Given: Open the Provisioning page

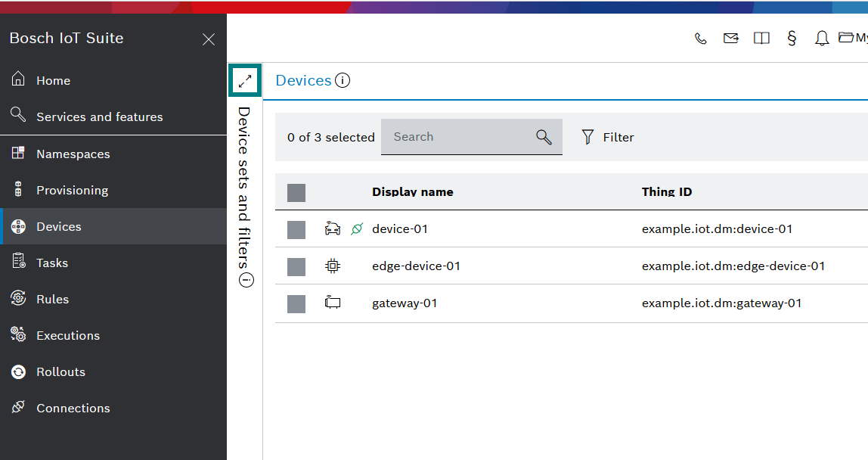Looking at the screenshot, I should [113, 190].
